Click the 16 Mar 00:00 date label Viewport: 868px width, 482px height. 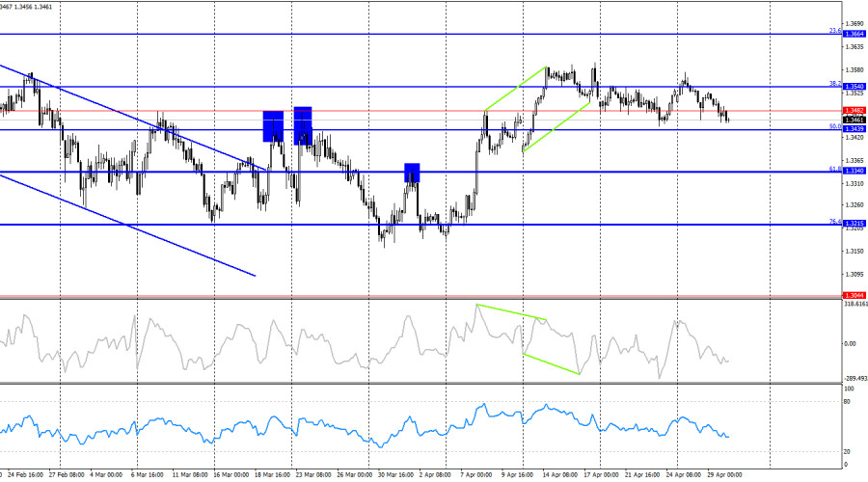point(231,475)
